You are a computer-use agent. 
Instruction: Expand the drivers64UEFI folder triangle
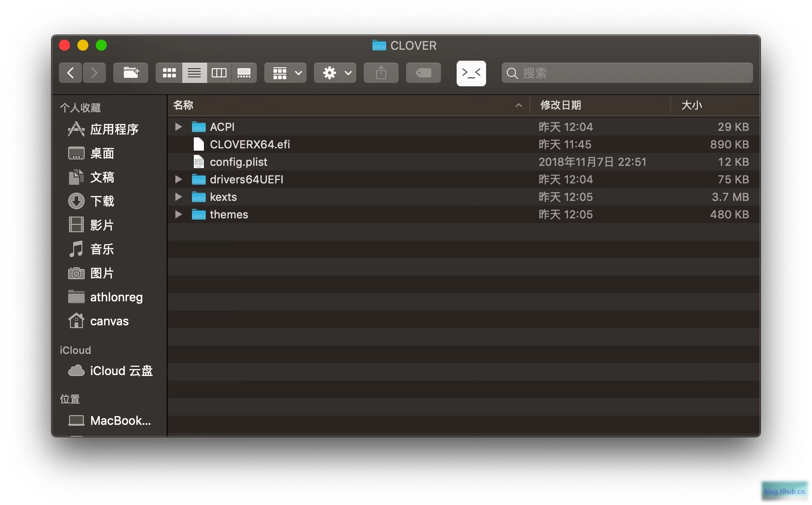click(179, 179)
